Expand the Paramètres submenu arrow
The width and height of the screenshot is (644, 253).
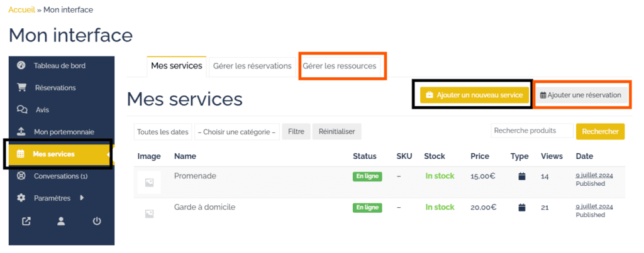[x=82, y=198]
